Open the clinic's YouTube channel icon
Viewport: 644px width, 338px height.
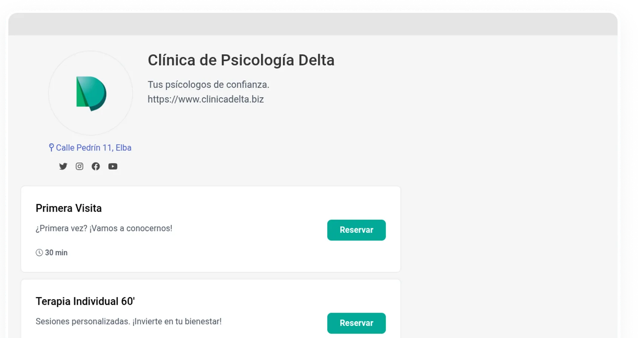pyautogui.click(x=113, y=166)
